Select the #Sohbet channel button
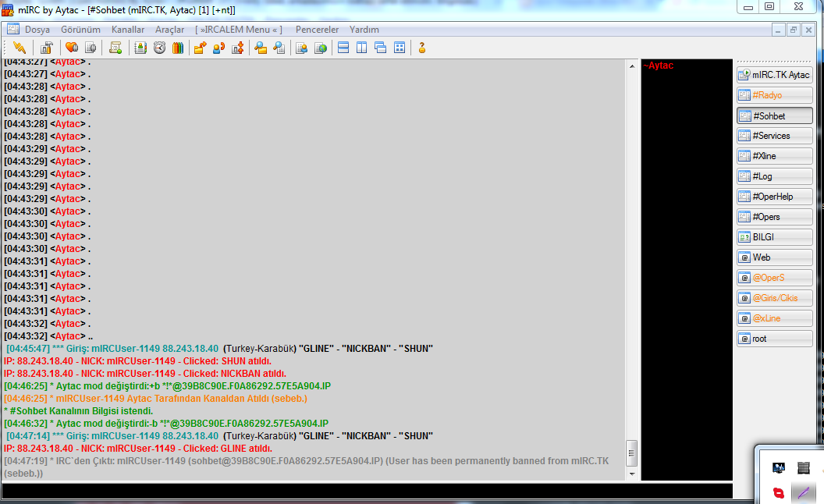This screenshot has height=504, width=824. [x=775, y=115]
